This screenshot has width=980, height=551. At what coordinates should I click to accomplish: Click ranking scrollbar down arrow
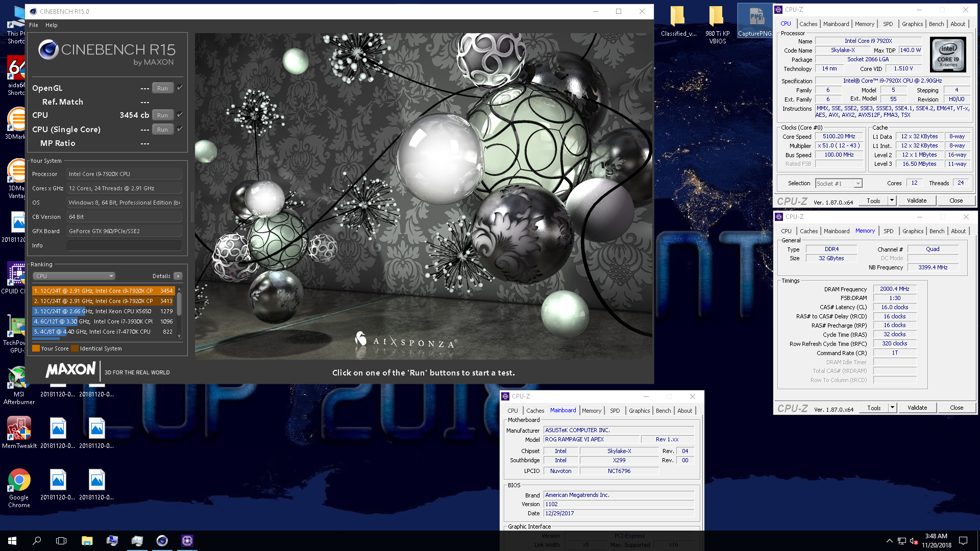tap(179, 336)
